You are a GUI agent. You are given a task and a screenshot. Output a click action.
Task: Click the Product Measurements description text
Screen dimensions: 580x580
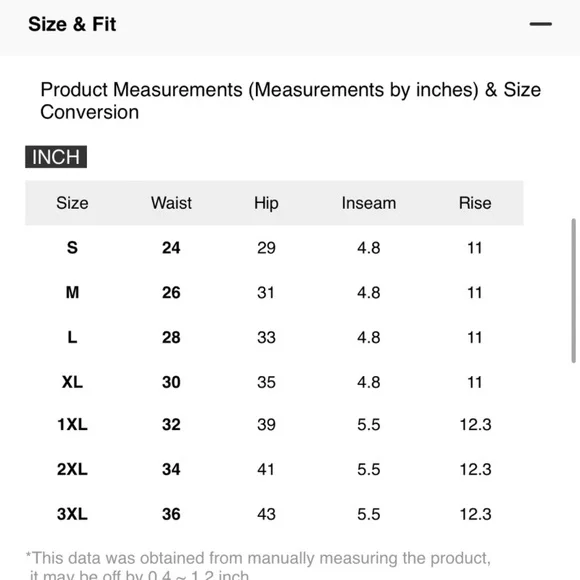291,101
